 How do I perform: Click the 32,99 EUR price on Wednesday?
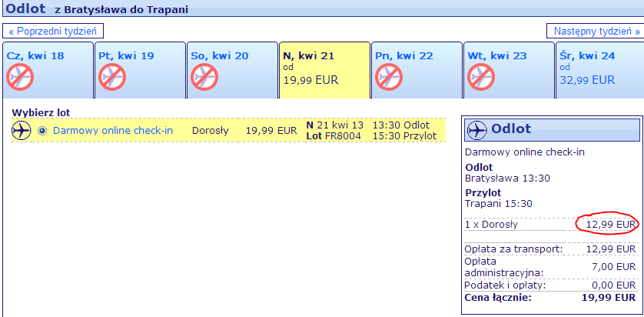click(x=587, y=80)
